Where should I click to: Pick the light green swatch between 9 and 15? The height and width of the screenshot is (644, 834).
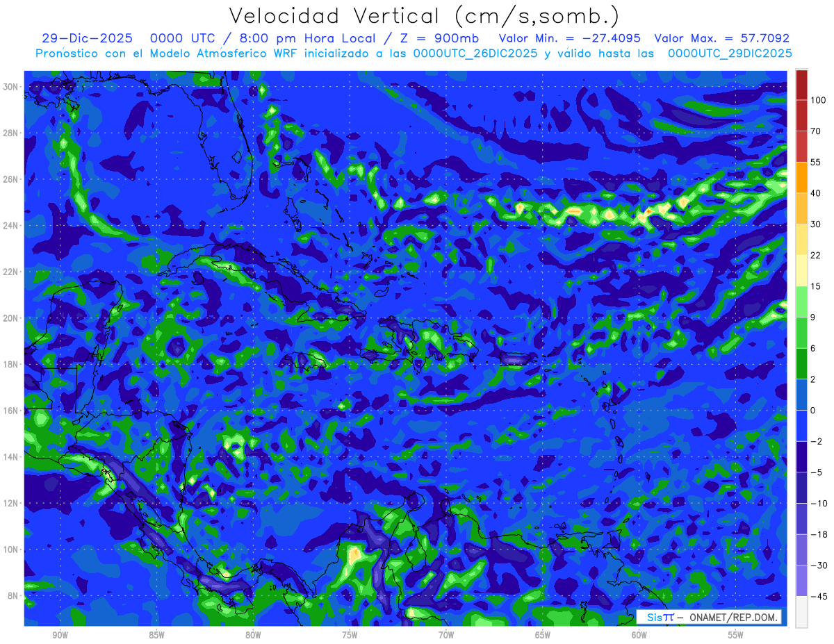click(801, 302)
